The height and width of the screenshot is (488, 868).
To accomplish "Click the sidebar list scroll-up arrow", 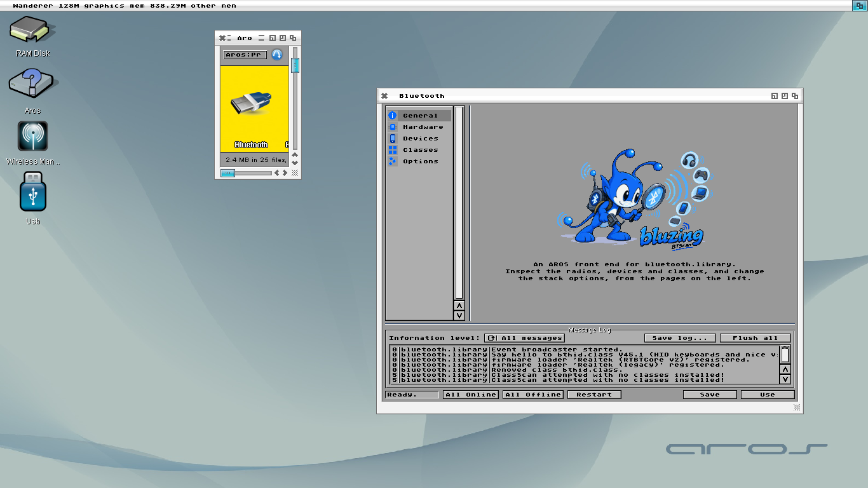I will [x=459, y=306].
